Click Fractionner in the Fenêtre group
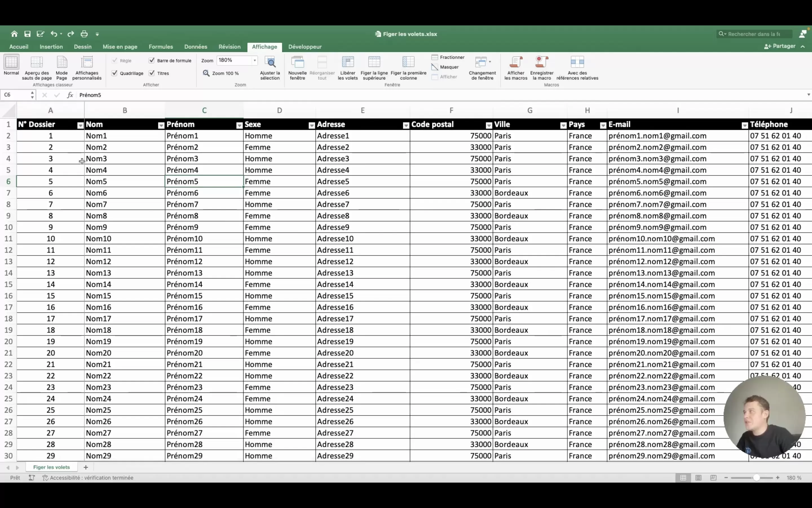Image resolution: width=812 pixels, height=508 pixels. click(448, 58)
